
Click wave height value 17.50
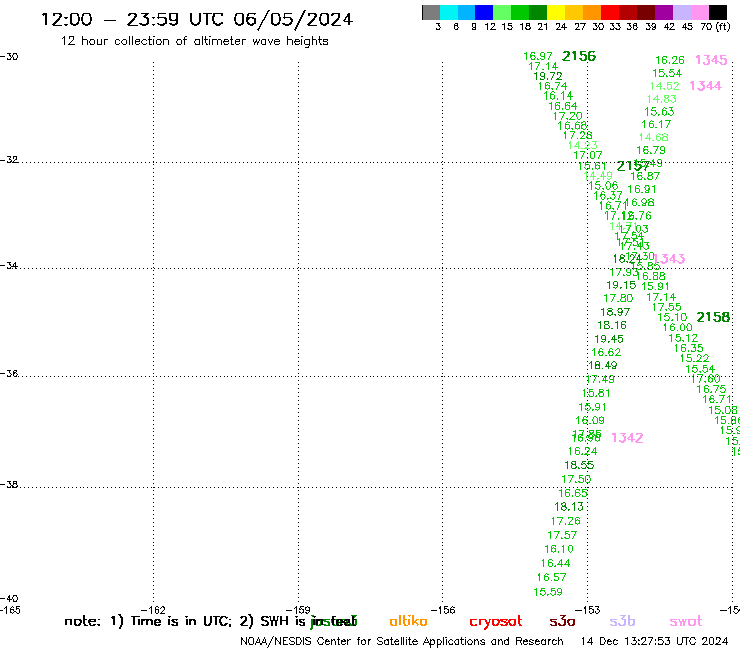(576, 480)
